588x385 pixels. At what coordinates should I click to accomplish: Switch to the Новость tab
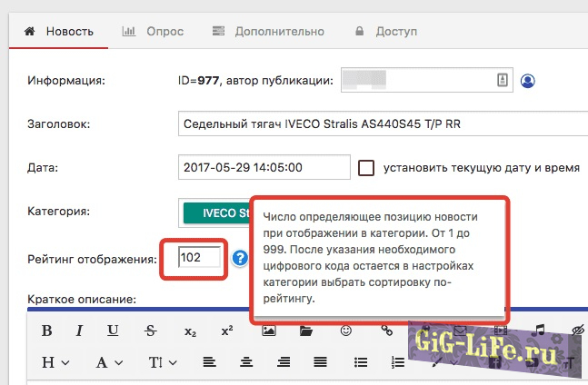(59, 32)
